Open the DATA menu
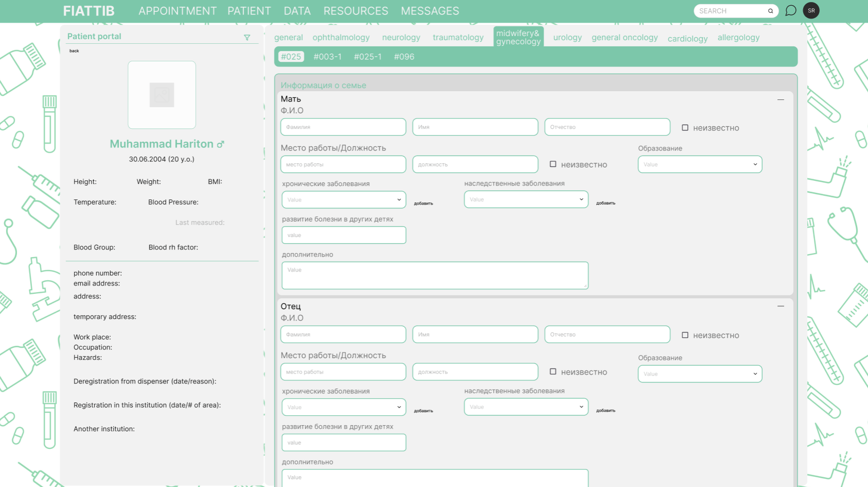Screen dimensions: 868x487 click(297, 11)
